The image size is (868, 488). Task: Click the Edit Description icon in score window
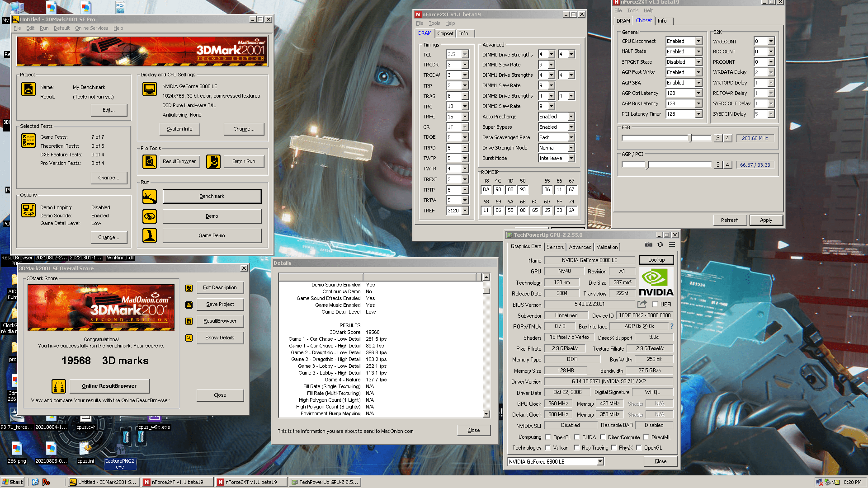click(x=189, y=288)
